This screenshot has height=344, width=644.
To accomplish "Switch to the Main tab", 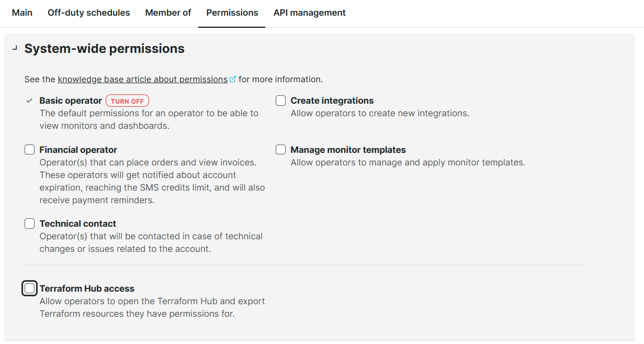I will pos(22,13).
